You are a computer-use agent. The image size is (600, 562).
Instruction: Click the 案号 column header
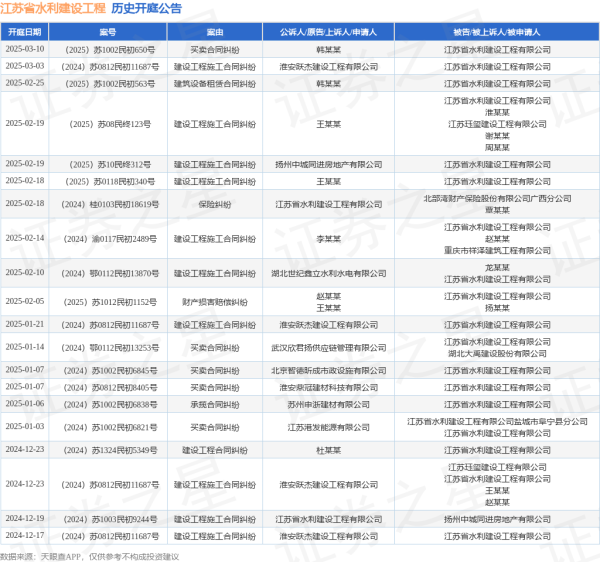point(108,32)
